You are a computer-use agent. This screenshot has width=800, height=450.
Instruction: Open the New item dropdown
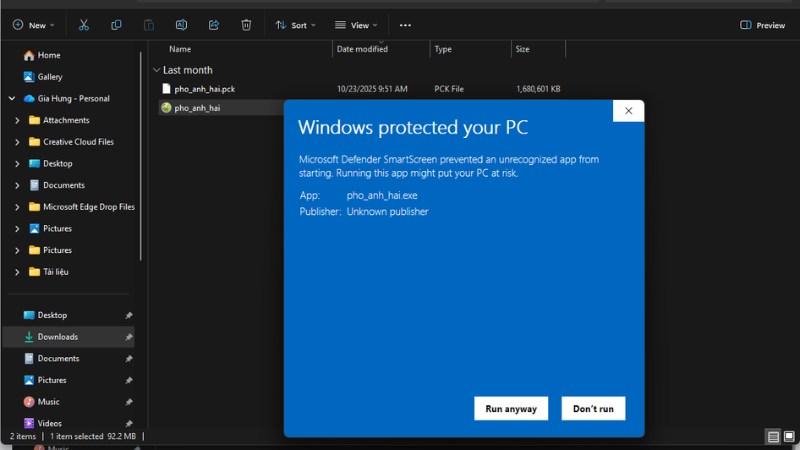click(33, 25)
